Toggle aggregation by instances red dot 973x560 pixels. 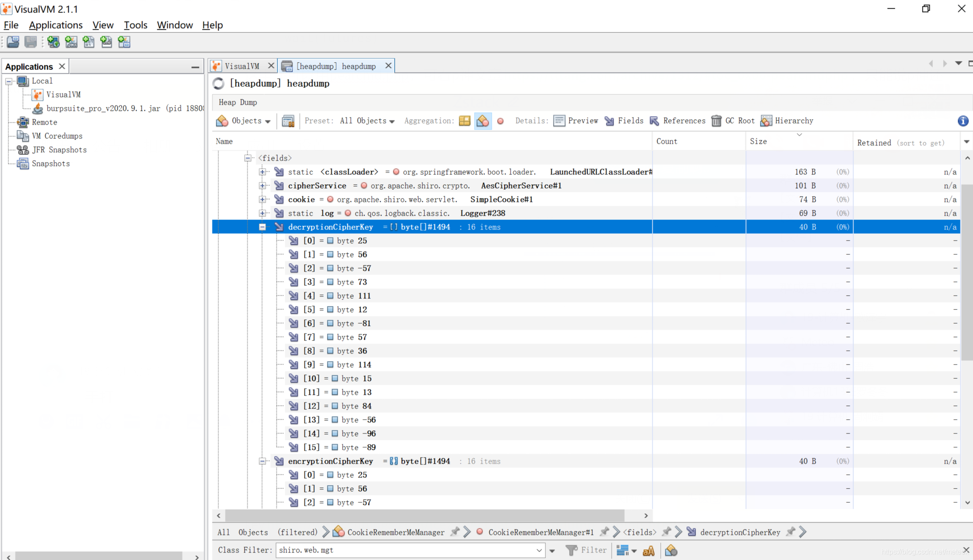pyautogui.click(x=500, y=121)
